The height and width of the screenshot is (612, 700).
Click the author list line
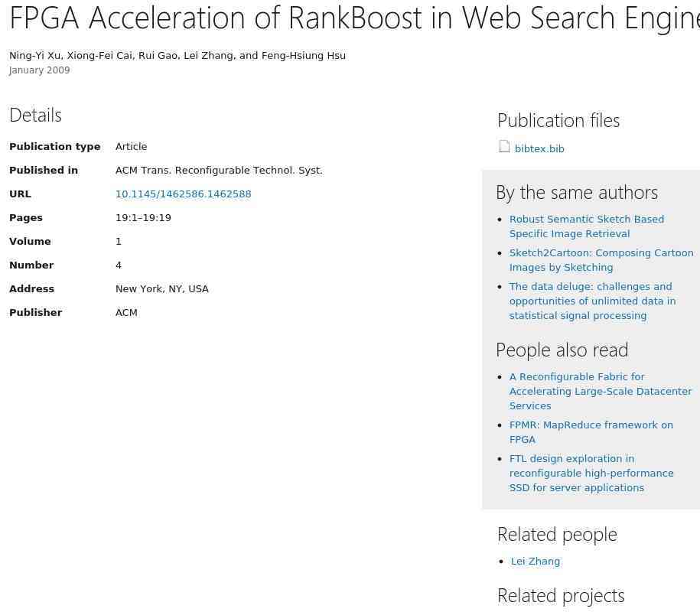pyautogui.click(x=177, y=56)
